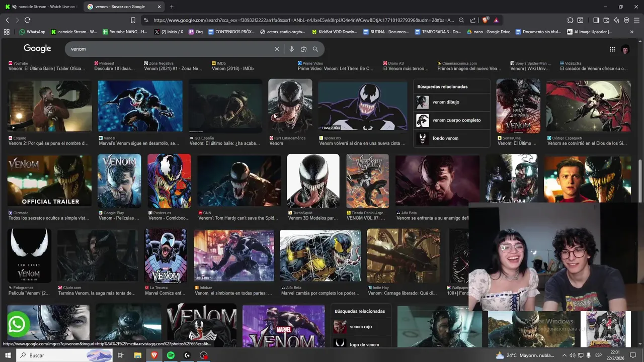Open the extensions puzzle icon
Image resolution: width=644 pixels, height=362 pixels.
[570, 20]
